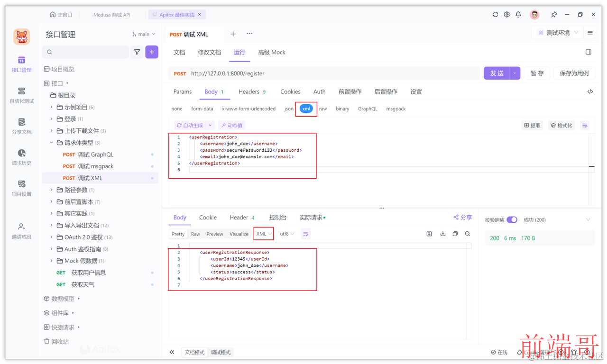
Task: Open the 项目设置 sidebar section
Action: coord(21,188)
